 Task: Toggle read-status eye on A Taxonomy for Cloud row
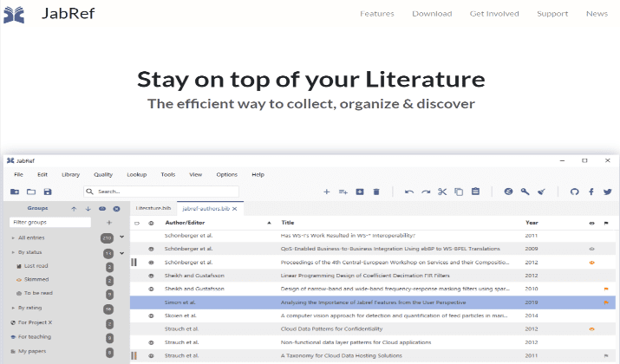point(151,356)
